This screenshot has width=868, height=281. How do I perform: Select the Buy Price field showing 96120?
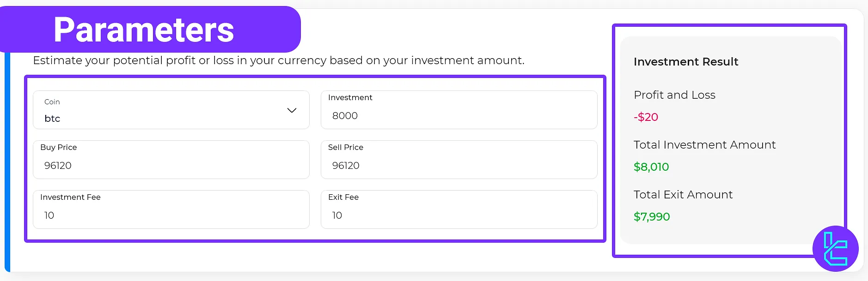click(x=171, y=166)
